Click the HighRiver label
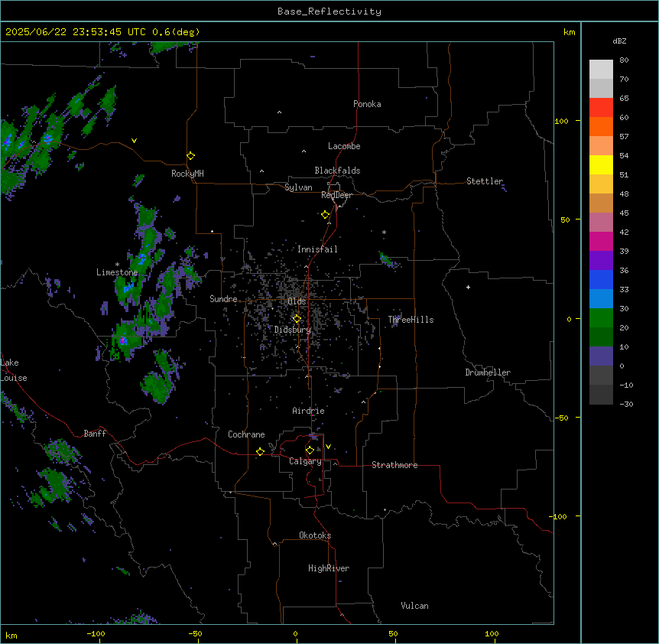 pos(329,568)
